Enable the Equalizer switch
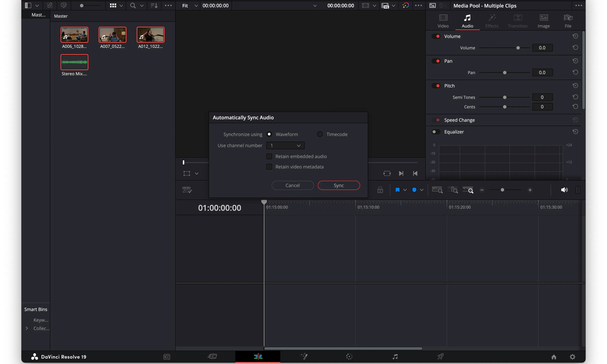This screenshot has width=607, height=364. pos(436,132)
